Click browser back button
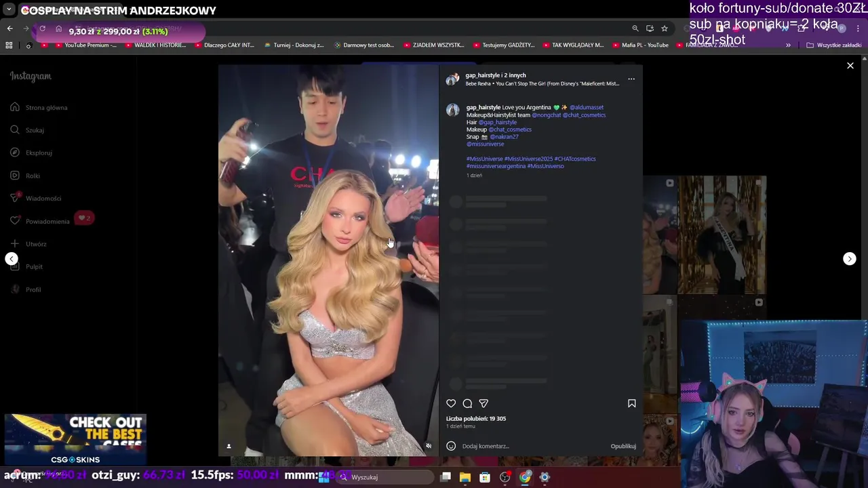This screenshot has height=488, width=868. (x=9, y=28)
